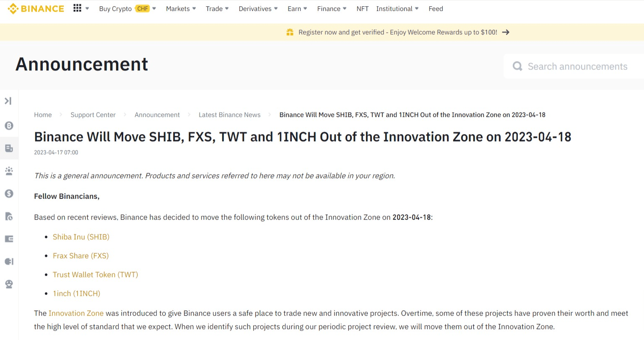Open the community people sidebar icon

tap(9, 171)
